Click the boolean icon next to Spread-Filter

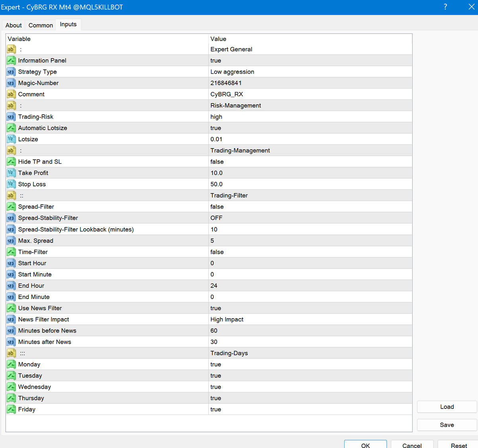(x=11, y=207)
